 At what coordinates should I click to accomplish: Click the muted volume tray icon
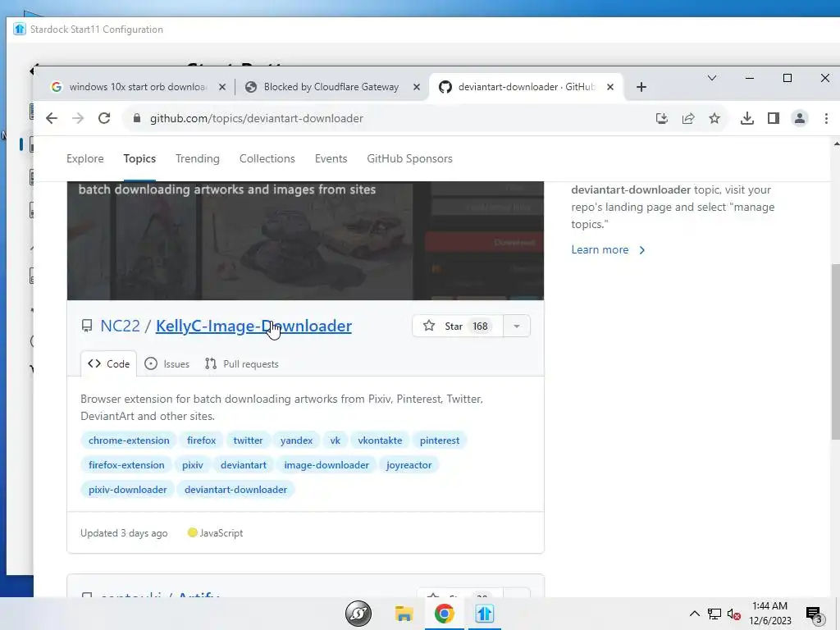click(734, 614)
